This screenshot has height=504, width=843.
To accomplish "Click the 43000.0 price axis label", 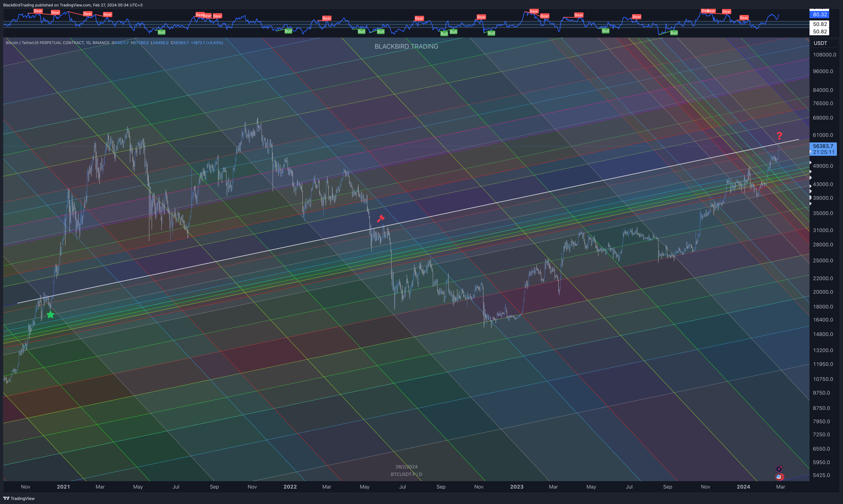I will tap(823, 184).
